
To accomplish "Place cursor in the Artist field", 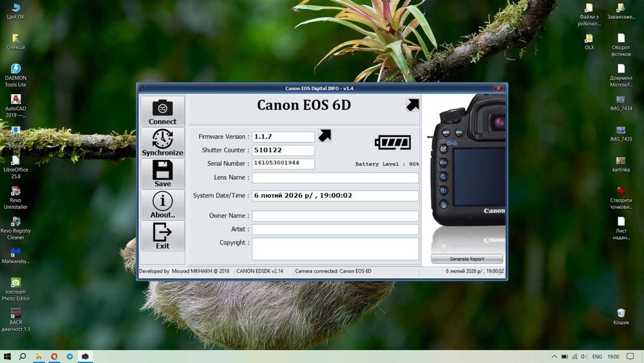I will (x=335, y=230).
